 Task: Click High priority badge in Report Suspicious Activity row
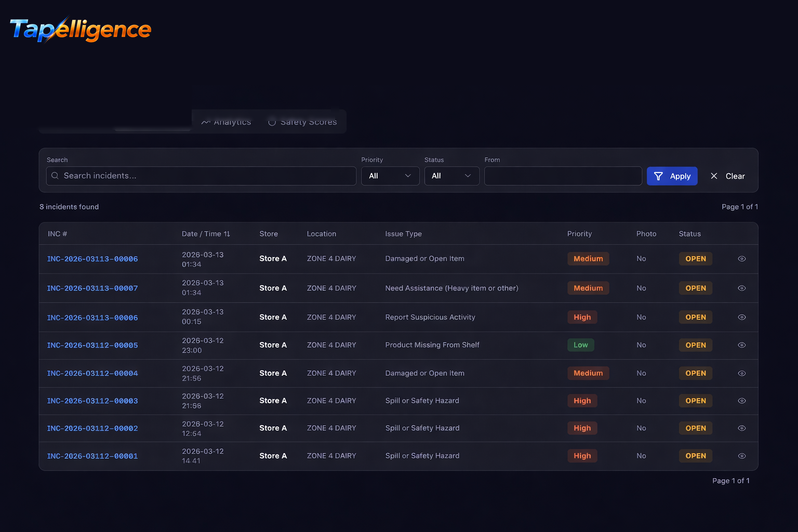(x=582, y=317)
